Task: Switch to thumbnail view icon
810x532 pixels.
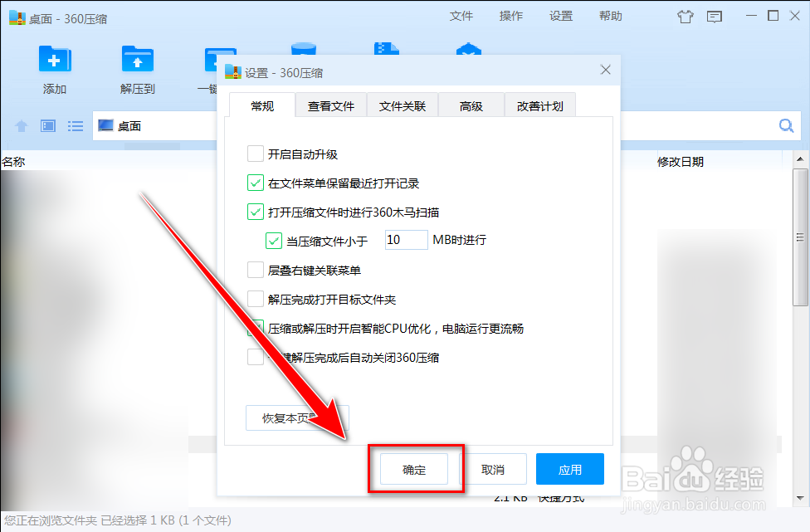Action: pyautogui.click(x=48, y=125)
